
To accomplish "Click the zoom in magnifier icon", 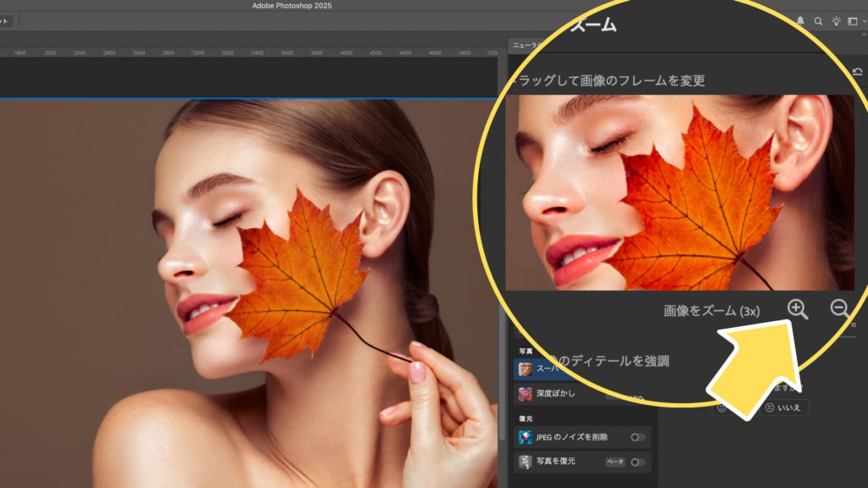I will pyautogui.click(x=797, y=309).
